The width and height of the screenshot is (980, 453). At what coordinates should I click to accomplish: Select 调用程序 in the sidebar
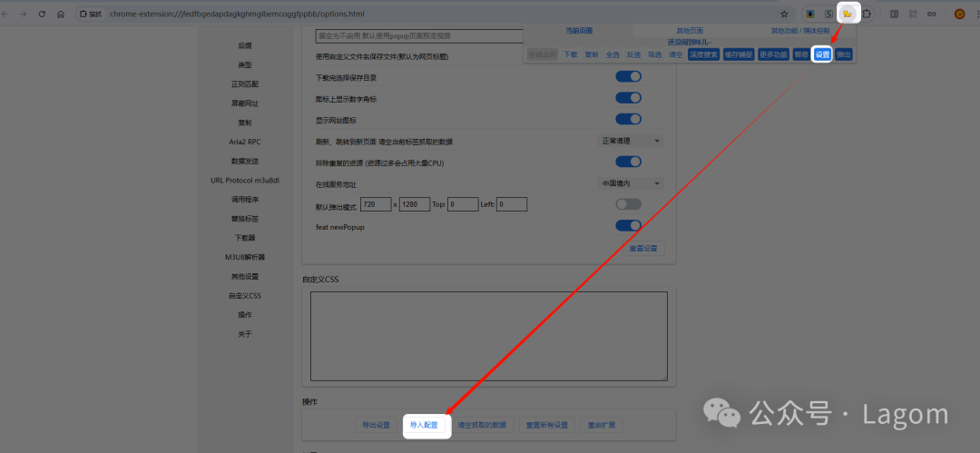244,200
